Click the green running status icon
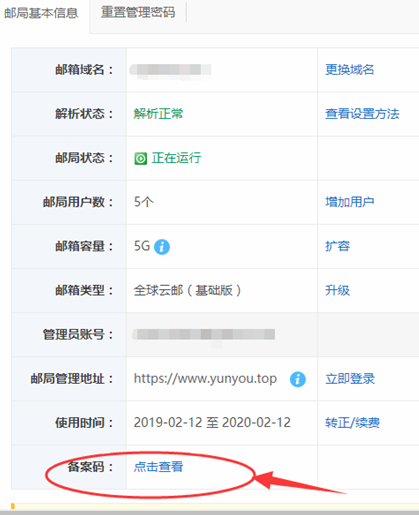The image size is (419, 515). point(140,158)
